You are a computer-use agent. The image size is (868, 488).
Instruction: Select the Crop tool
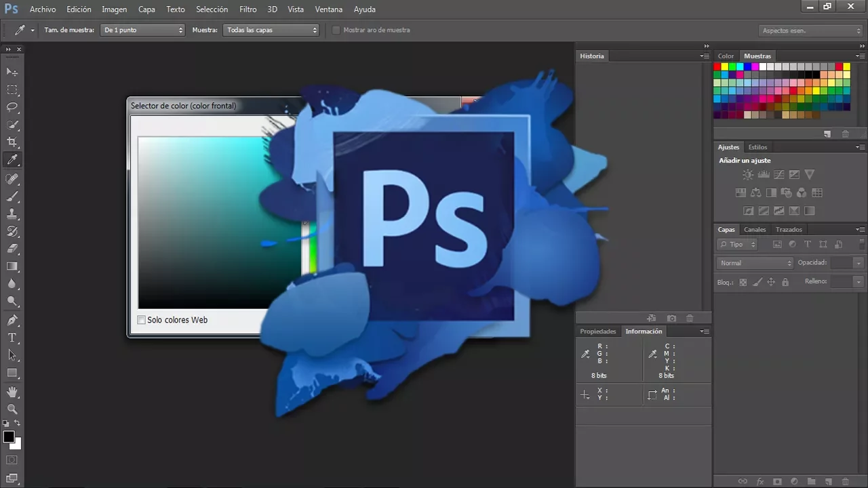(x=12, y=142)
